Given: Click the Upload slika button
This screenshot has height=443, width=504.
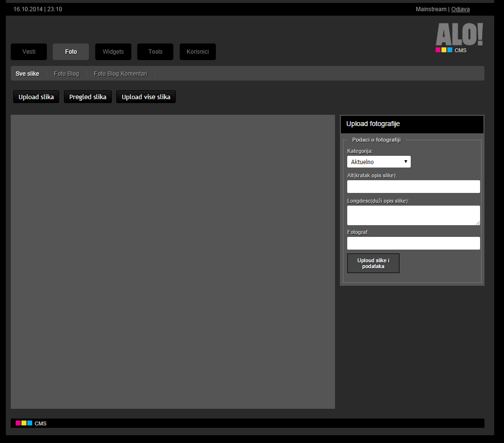Looking at the screenshot, I should pyautogui.click(x=36, y=97).
